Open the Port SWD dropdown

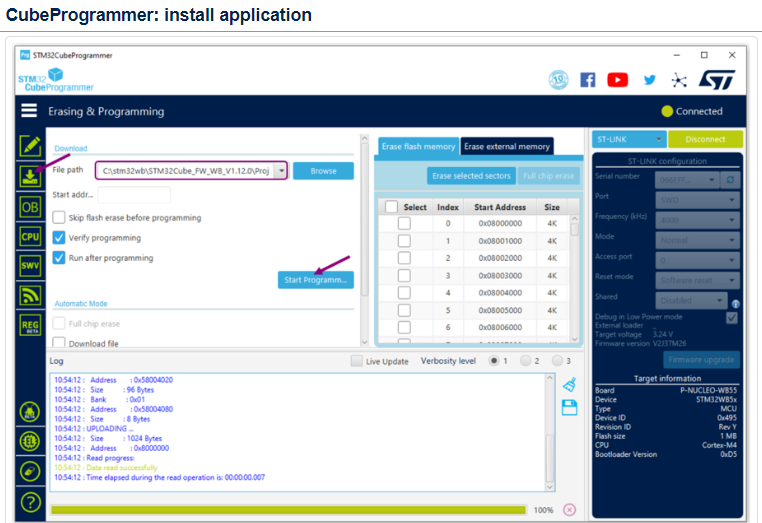click(x=697, y=200)
